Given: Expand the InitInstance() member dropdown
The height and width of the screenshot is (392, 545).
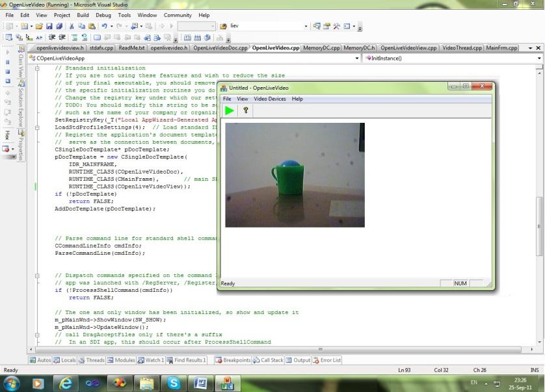Looking at the screenshot, I should click(x=539, y=59).
